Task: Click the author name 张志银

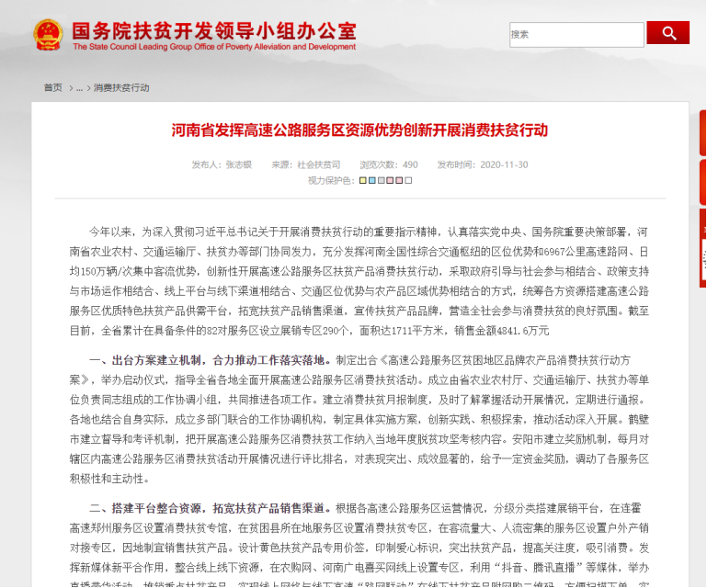Action: coord(239,165)
